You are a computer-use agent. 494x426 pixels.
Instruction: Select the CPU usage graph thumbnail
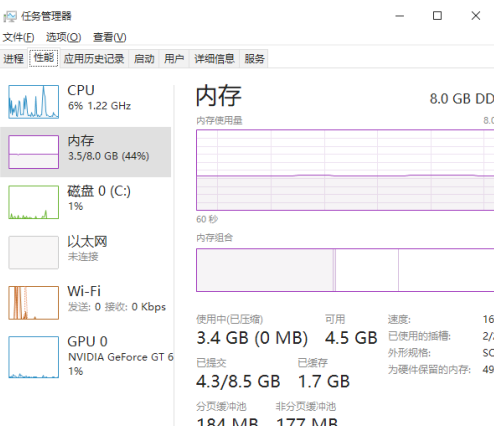click(x=34, y=102)
